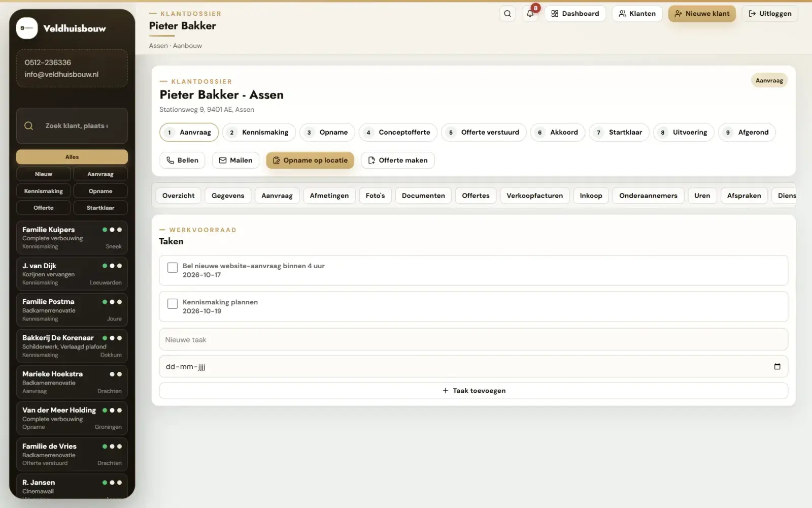The image size is (812, 508).
Task: Set stage to 5 Offerte verstuurd
Action: (484, 132)
